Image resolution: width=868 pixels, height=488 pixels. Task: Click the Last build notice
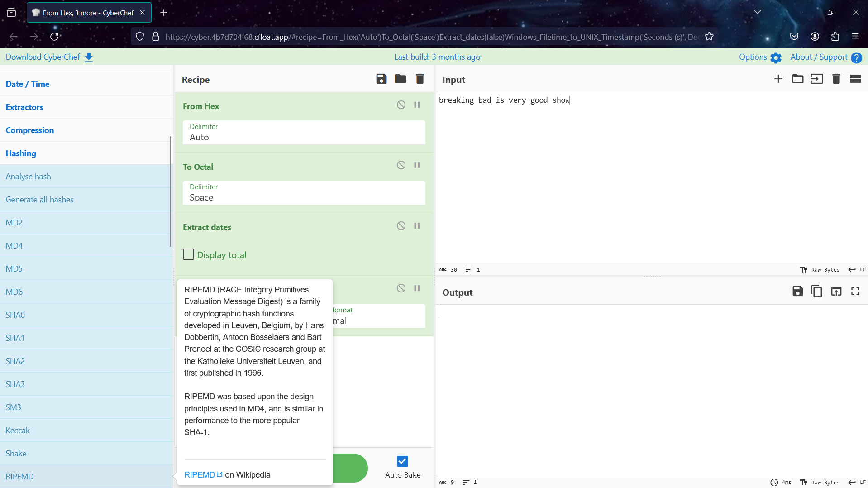[437, 57]
